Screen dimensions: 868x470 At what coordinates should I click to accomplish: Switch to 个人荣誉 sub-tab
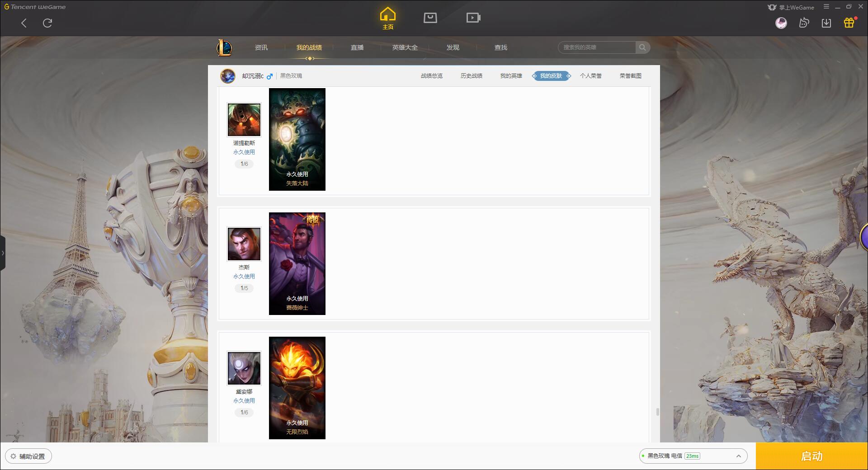point(591,76)
